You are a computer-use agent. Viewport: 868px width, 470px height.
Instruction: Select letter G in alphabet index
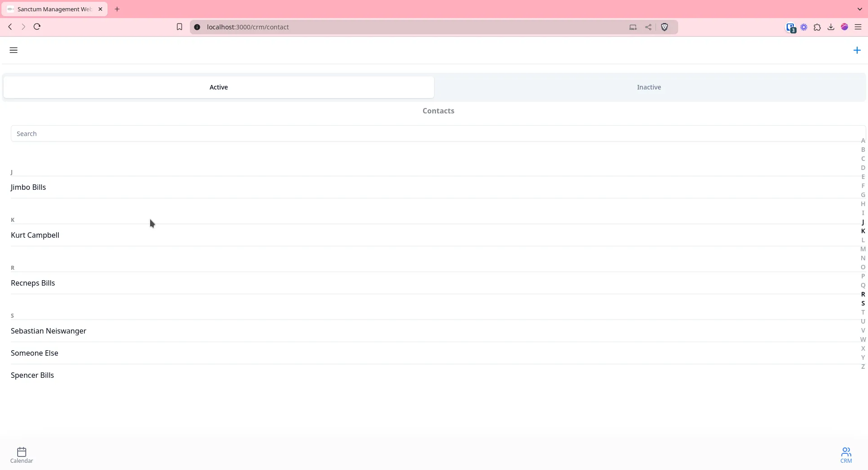pyautogui.click(x=863, y=195)
